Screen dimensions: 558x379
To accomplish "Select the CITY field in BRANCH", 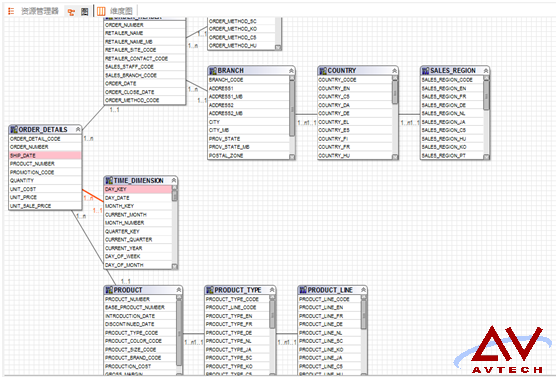I will pyautogui.click(x=248, y=122).
